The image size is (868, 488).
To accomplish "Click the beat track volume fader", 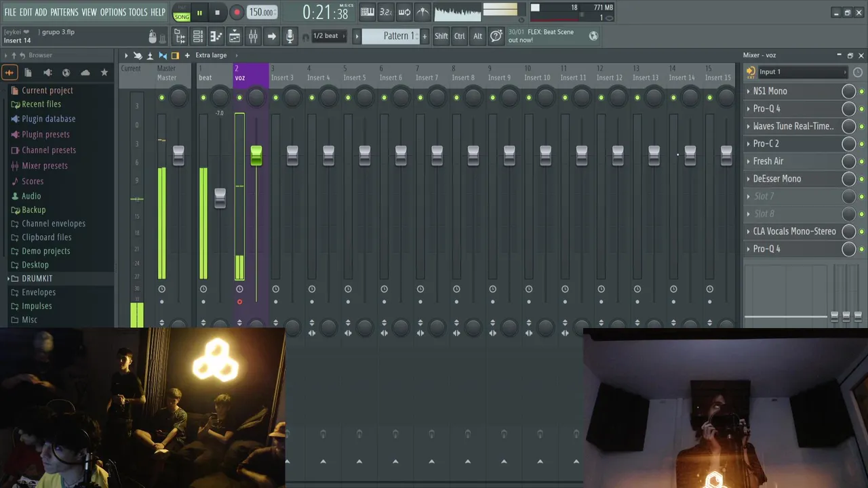I will pyautogui.click(x=220, y=199).
